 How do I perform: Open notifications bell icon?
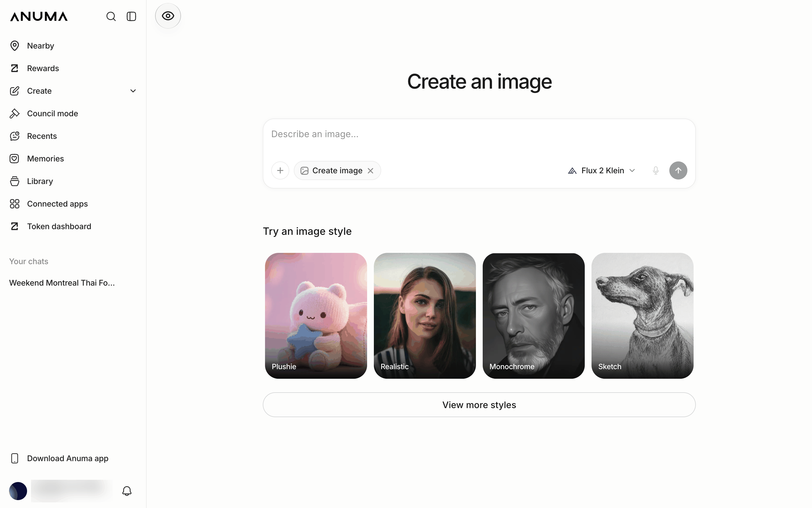click(127, 491)
